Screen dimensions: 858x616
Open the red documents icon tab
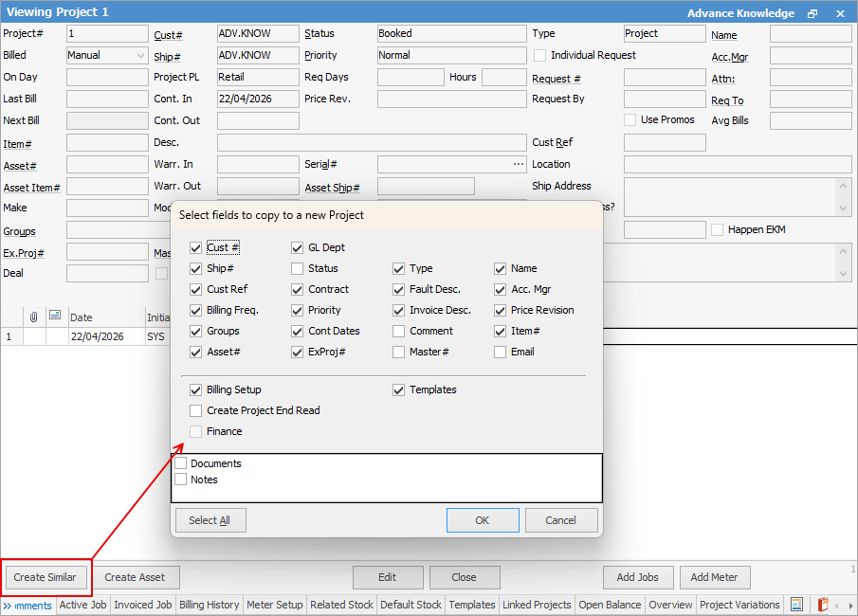click(822, 605)
